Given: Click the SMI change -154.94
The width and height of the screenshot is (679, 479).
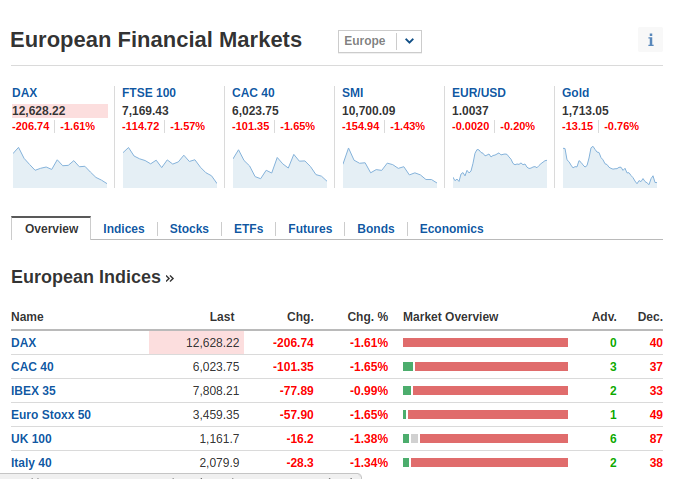Looking at the screenshot, I should click(x=360, y=126).
